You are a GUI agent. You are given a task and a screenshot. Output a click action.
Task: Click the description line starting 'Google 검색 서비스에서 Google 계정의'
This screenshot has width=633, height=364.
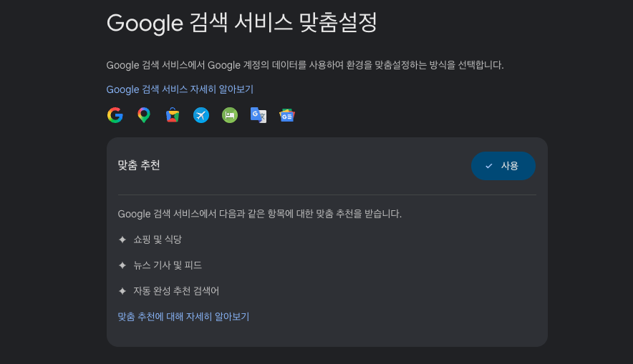tap(305, 65)
